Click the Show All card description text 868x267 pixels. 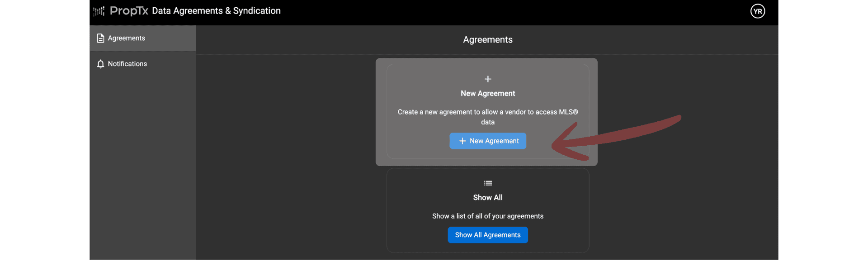click(x=487, y=216)
